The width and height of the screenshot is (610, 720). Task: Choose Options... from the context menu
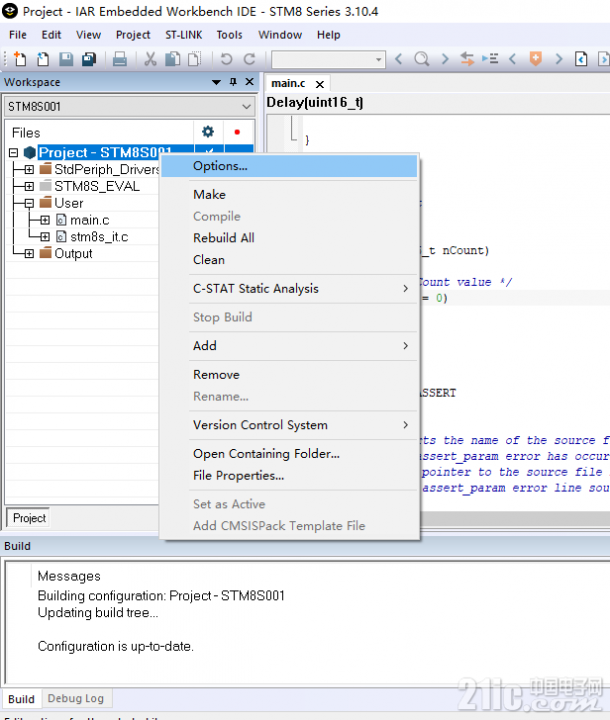[289, 166]
